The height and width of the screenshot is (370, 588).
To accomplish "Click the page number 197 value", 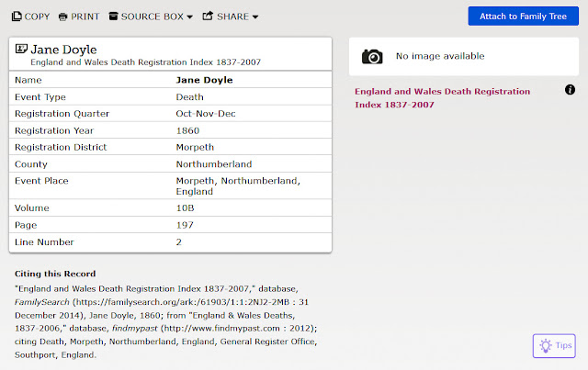I will point(184,225).
